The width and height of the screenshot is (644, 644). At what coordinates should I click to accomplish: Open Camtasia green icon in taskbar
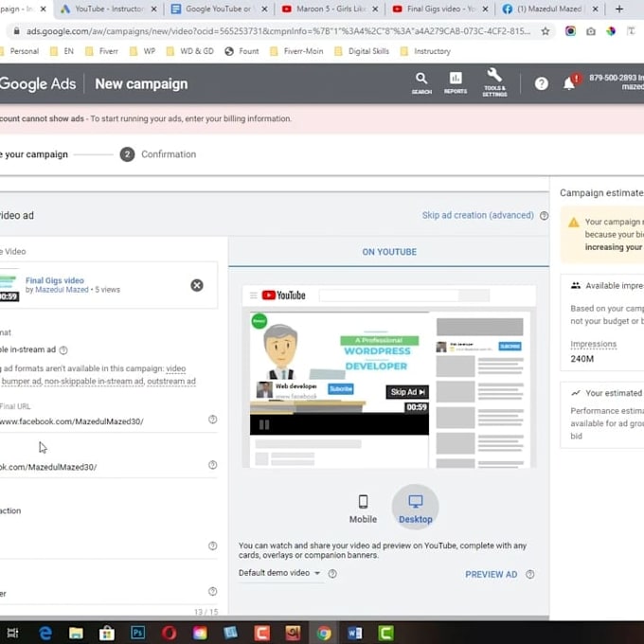[385, 633]
